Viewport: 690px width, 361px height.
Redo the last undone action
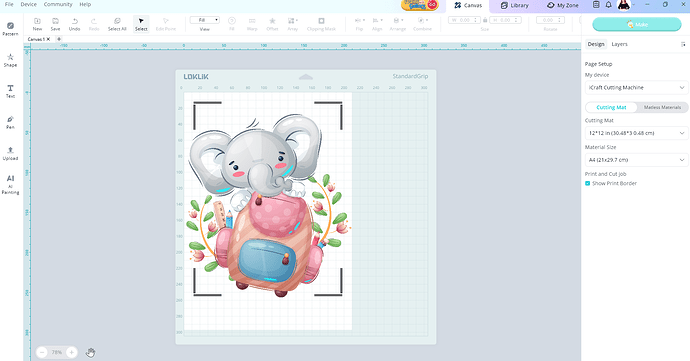(94, 24)
